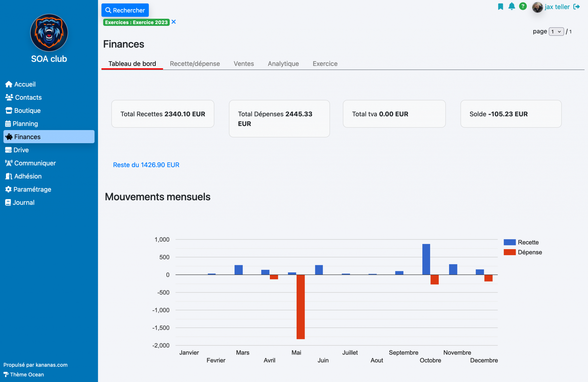Open the bookmarks icon
The height and width of the screenshot is (382, 588).
(x=500, y=6)
